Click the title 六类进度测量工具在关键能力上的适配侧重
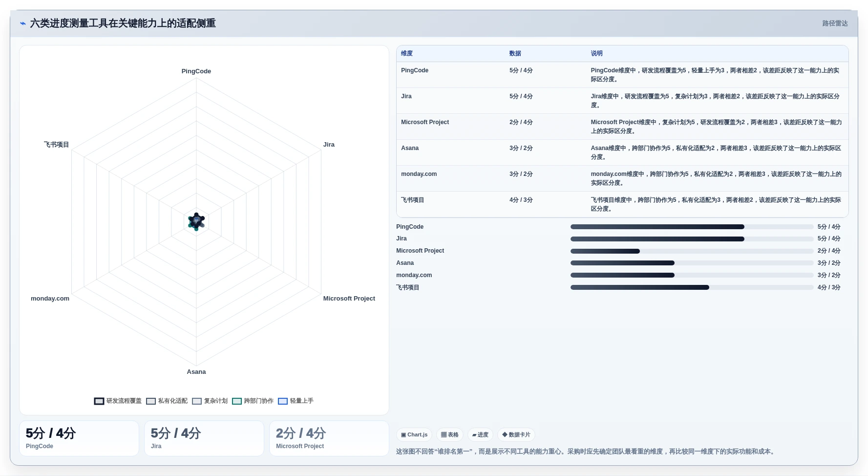This screenshot has width=868, height=476. click(123, 23)
